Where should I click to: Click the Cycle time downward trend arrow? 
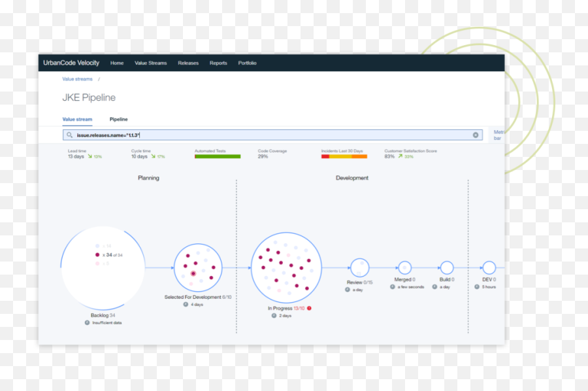[x=153, y=156]
